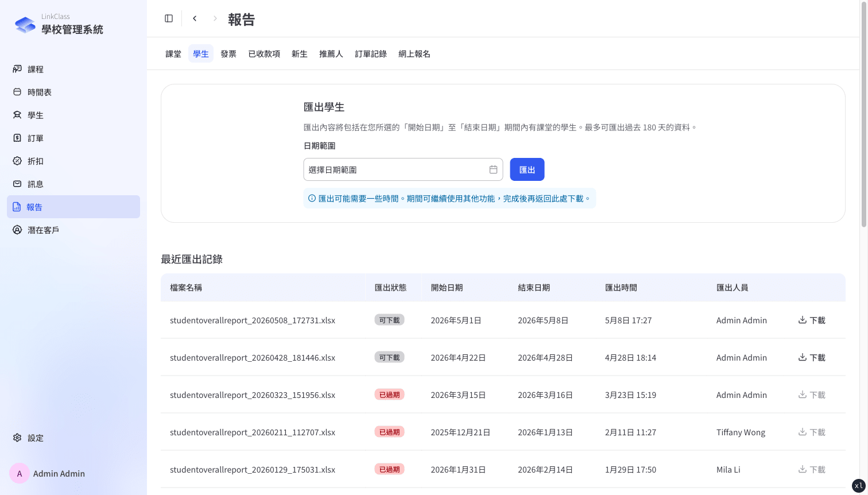The width and height of the screenshot is (868, 495).
Task: Click the calendar icon in date field
Action: (493, 169)
